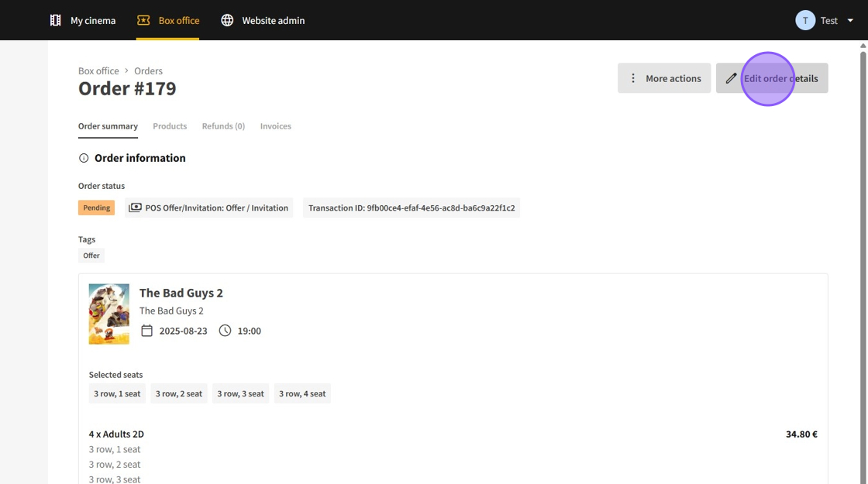Click the Edit order details button
The width and height of the screenshot is (868, 484).
pos(772,78)
